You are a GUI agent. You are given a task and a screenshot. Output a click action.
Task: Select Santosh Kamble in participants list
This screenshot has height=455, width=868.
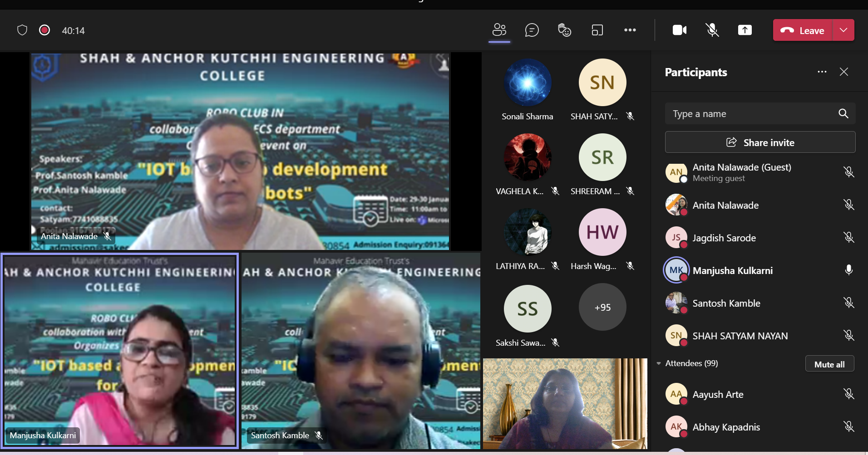point(726,303)
